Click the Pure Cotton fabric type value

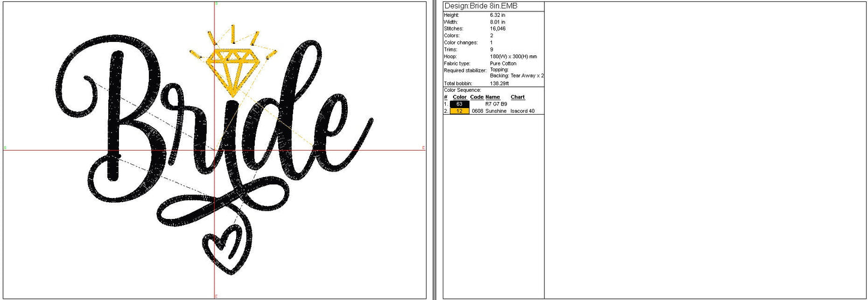503,63
